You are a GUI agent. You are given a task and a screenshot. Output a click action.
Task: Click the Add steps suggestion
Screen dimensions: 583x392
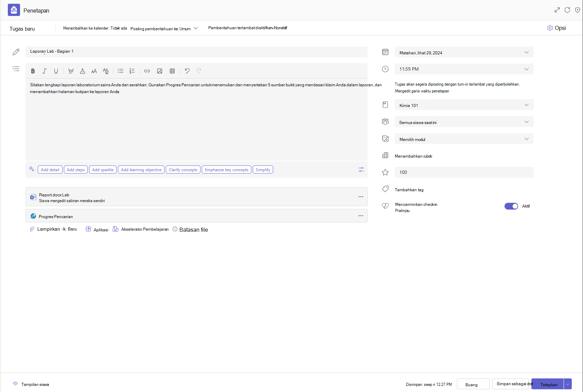(x=76, y=170)
